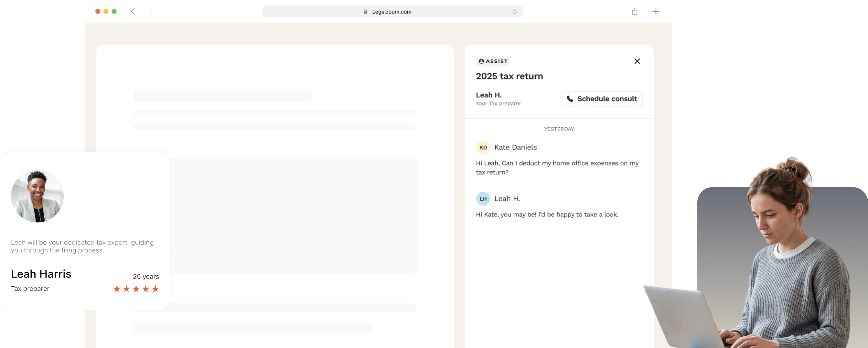868x348 pixels.
Task: Close the Assist panel with X
Action: tap(637, 61)
